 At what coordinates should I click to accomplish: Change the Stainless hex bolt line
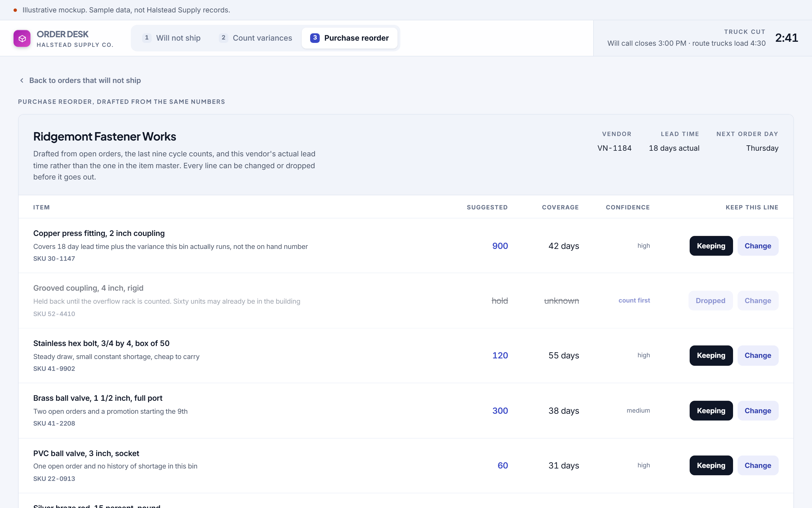pos(758,356)
